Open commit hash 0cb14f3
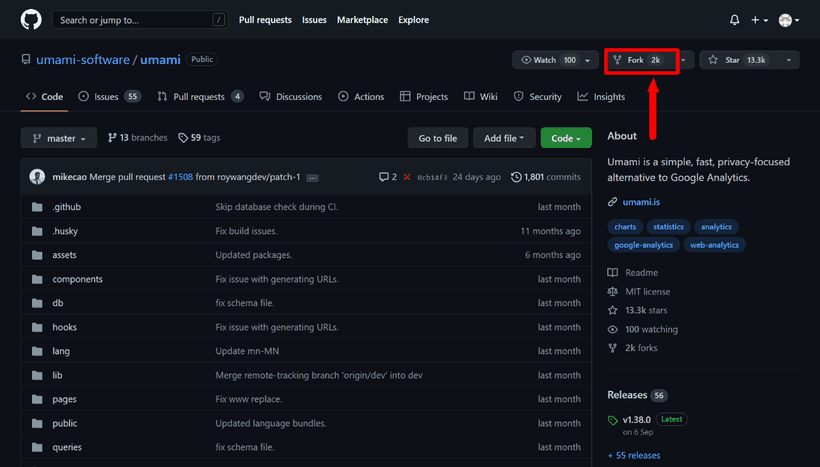The image size is (820, 467). pyautogui.click(x=432, y=177)
